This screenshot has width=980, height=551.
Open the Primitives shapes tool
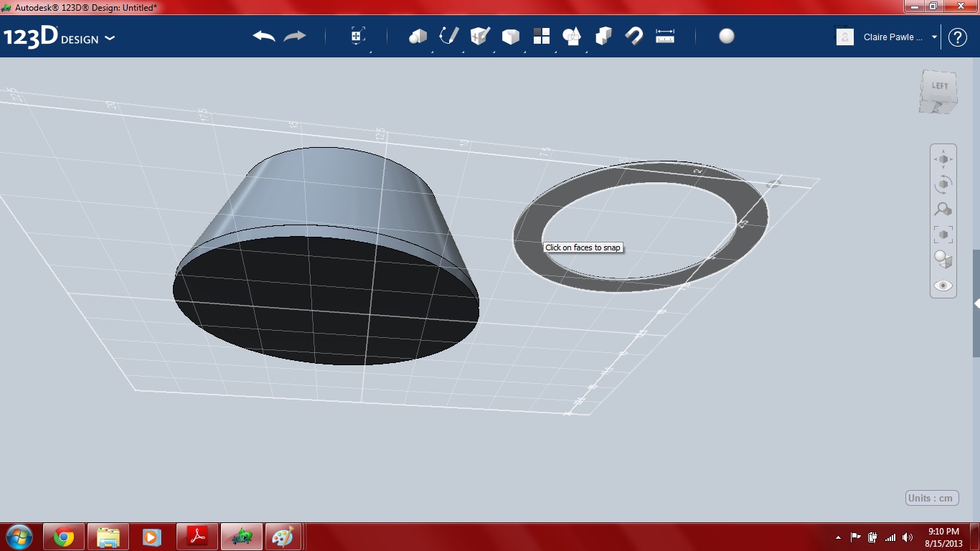pos(418,37)
